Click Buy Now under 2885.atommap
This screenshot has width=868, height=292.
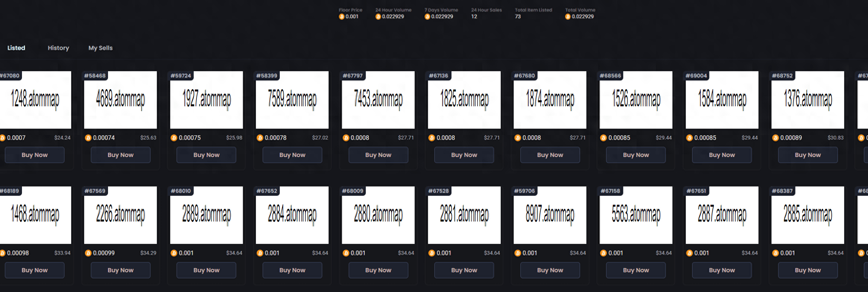[x=808, y=270]
